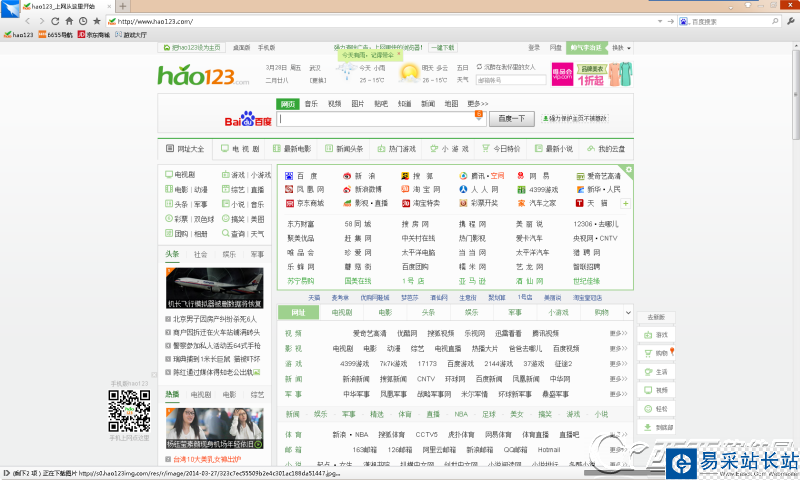Viewport: 800px width, 480px height.
Task: Open the wrench settings icon
Action: pos(791,21)
